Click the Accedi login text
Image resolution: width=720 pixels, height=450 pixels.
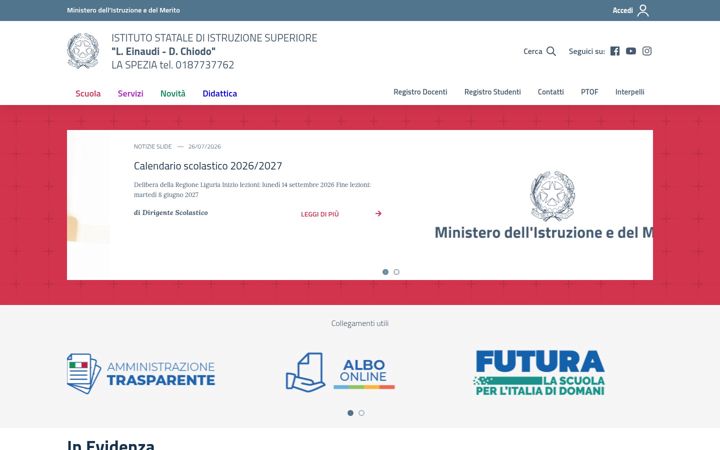point(622,10)
